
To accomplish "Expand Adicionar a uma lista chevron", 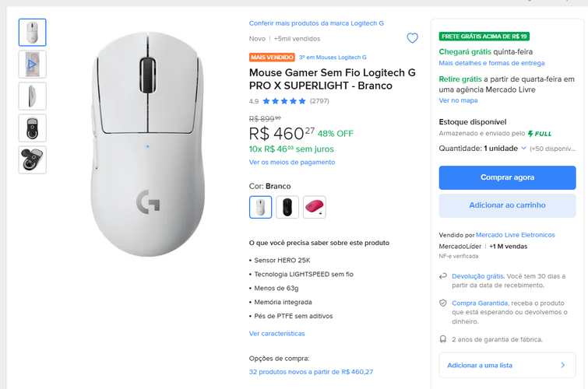I will click(x=562, y=364).
